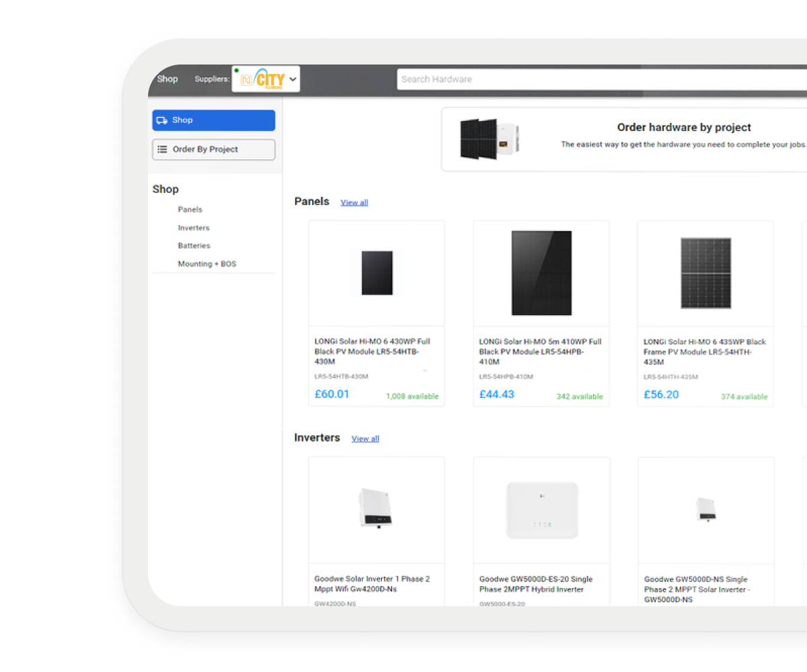Open Order By Project
This screenshot has height=672, width=807.
click(214, 150)
